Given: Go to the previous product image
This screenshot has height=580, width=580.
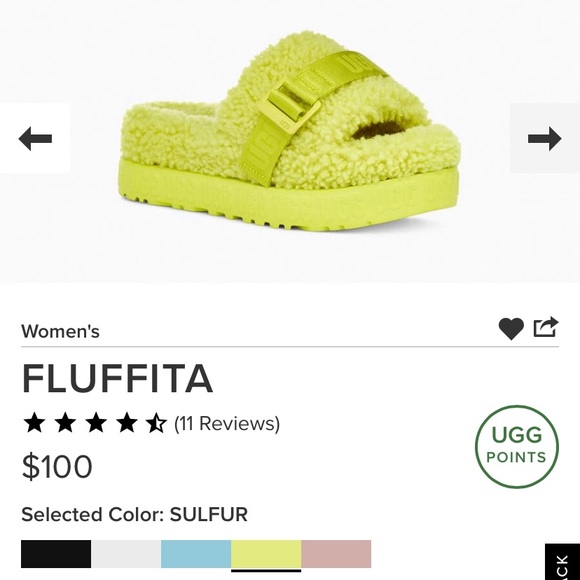Looking at the screenshot, I should [x=35, y=138].
